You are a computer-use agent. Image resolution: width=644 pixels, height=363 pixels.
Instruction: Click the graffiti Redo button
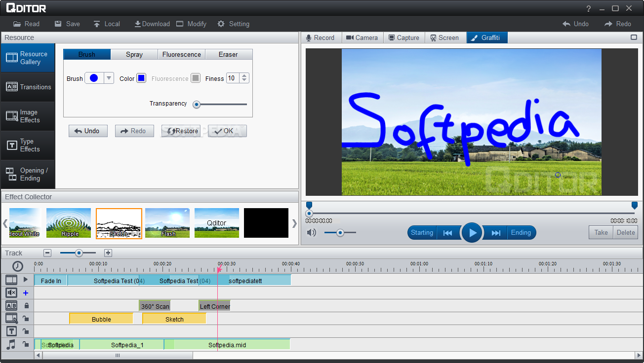(134, 131)
